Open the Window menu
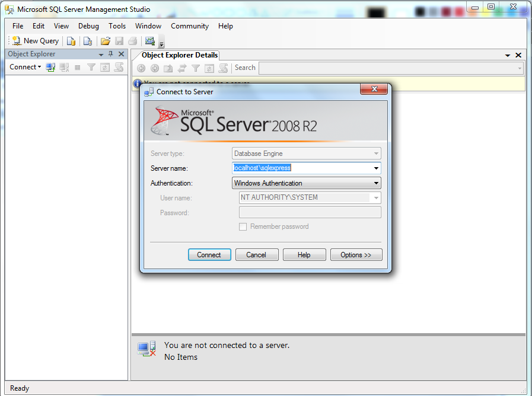Image resolution: width=532 pixels, height=396 pixels. (148, 26)
